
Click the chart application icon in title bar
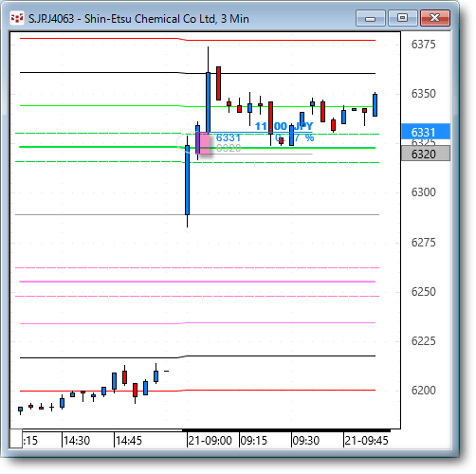point(17,18)
